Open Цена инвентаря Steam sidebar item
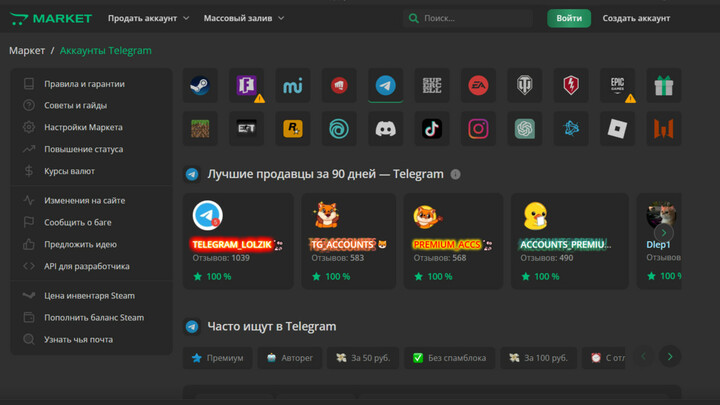This screenshot has width=720, height=405. click(91, 296)
